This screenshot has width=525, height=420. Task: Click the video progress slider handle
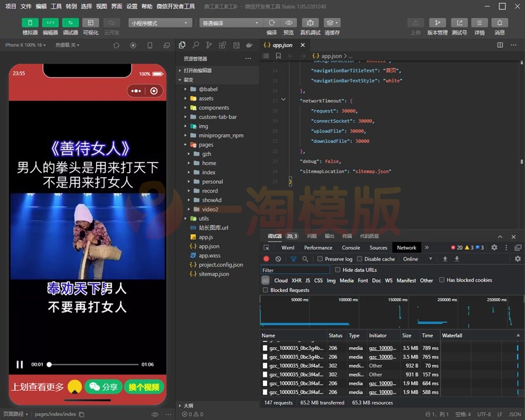click(x=49, y=365)
